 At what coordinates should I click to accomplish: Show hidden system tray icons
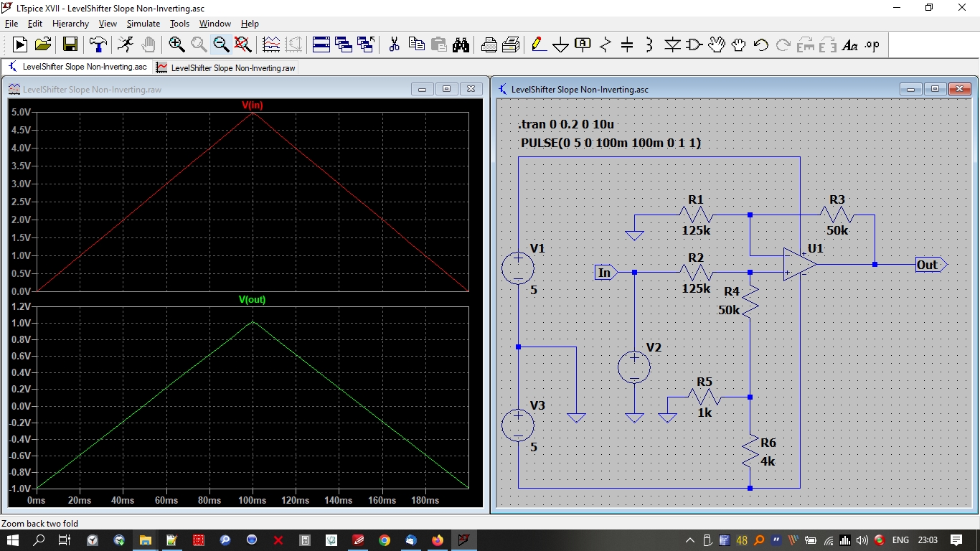[690, 540]
